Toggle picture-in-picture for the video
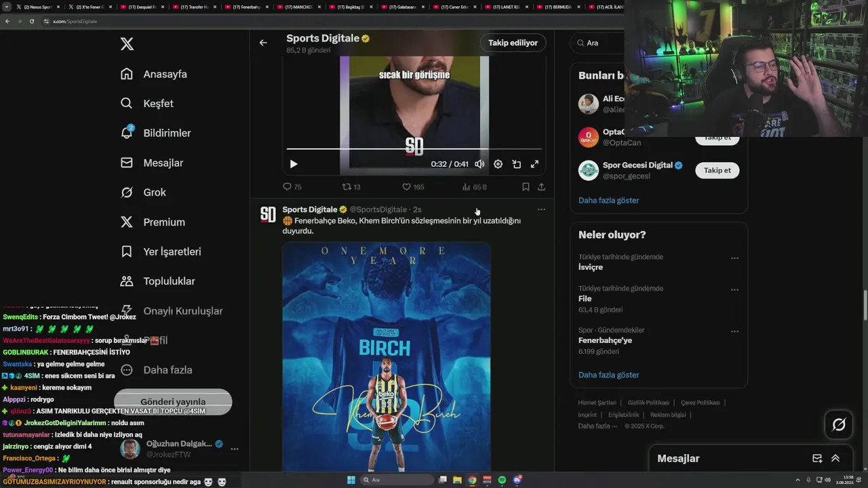The width and height of the screenshot is (868, 488). (x=517, y=164)
